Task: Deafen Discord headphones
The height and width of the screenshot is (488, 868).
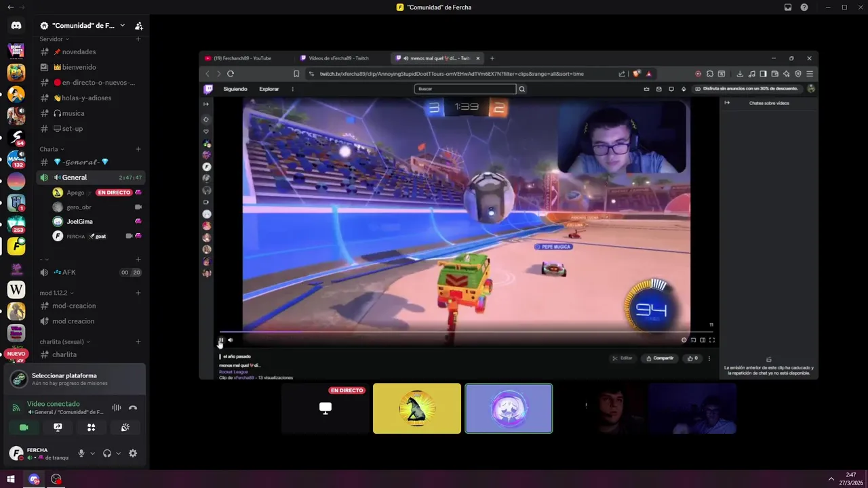Action: pos(107,453)
